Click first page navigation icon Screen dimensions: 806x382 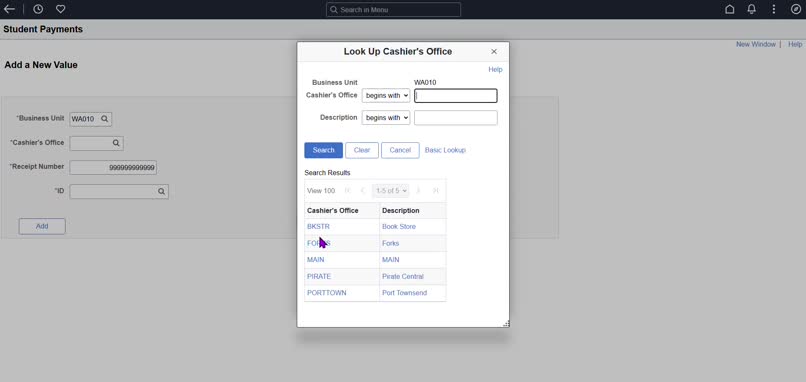point(347,191)
